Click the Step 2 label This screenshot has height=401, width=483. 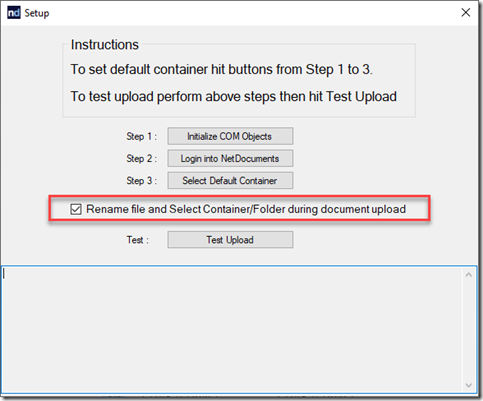coord(141,158)
